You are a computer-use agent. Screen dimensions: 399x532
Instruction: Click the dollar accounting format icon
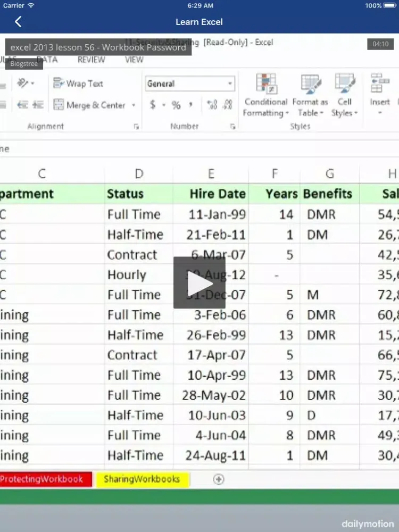153,105
